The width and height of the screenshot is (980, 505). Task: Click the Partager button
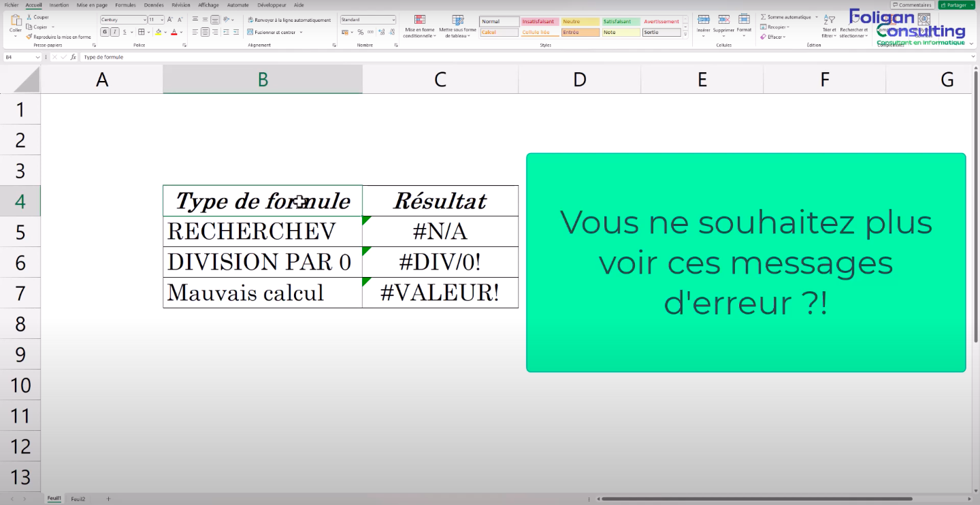(956, 5)
